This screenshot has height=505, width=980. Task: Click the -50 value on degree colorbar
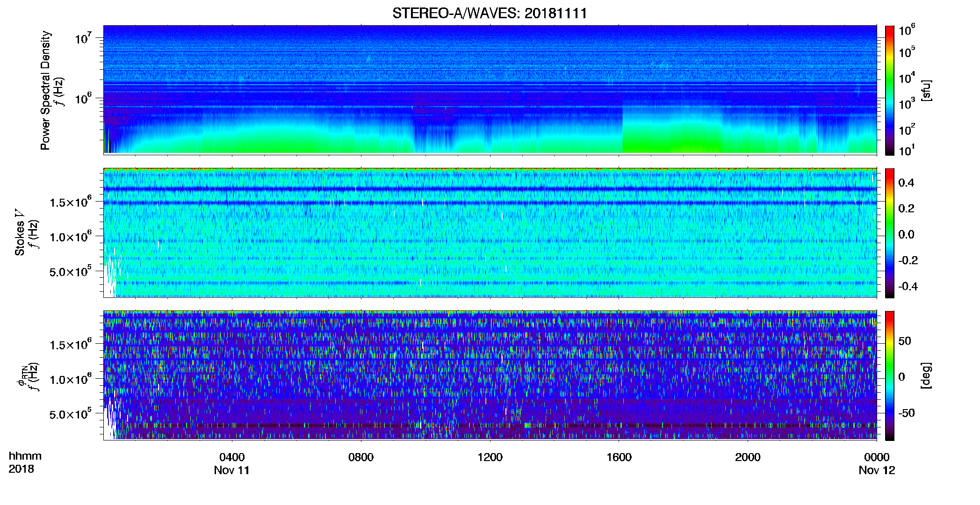click(x=907, y=413)
